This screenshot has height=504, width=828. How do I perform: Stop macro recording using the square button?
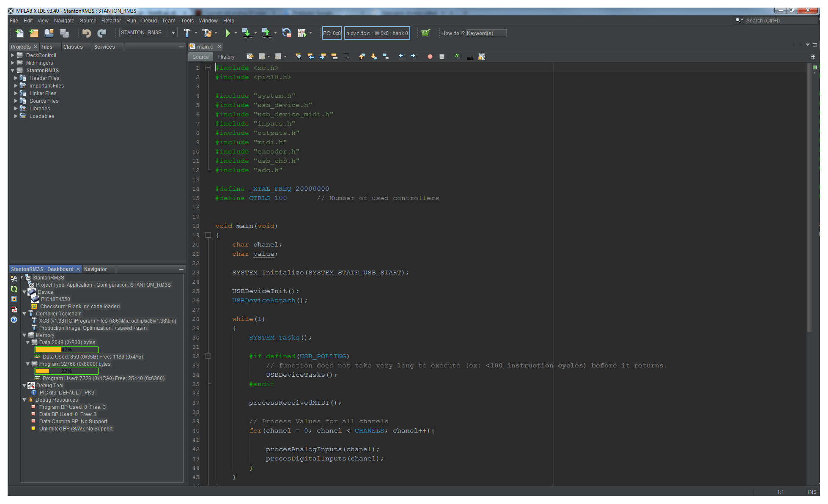(442, 57)
